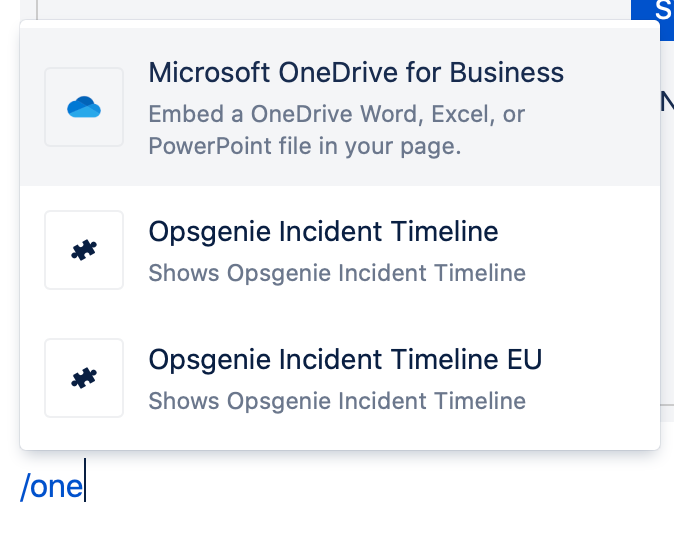Click the puzzle icon beside Opsgenie Incident Timeline
Screen dimensions: 674x536
[84, 250]
